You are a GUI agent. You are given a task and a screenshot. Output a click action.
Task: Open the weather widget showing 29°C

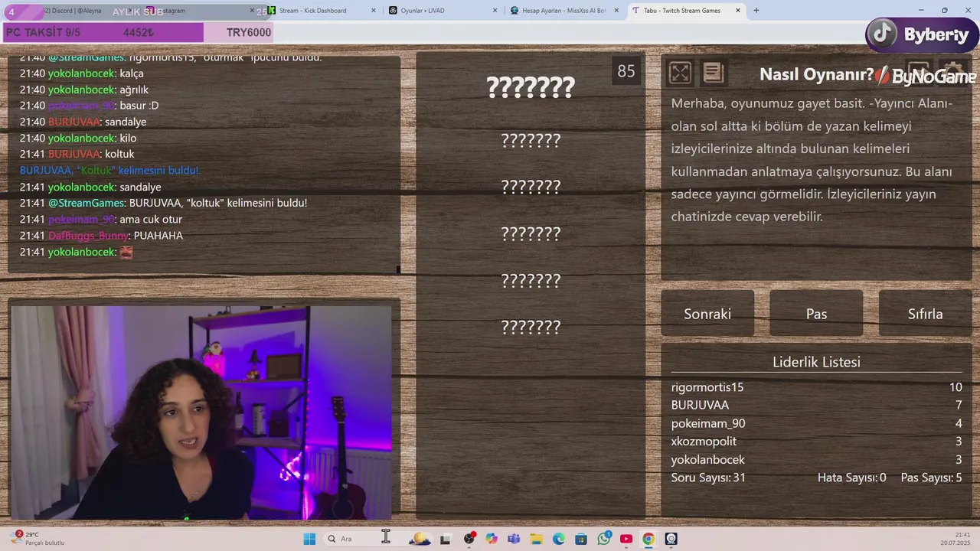[x=38, y=539]
